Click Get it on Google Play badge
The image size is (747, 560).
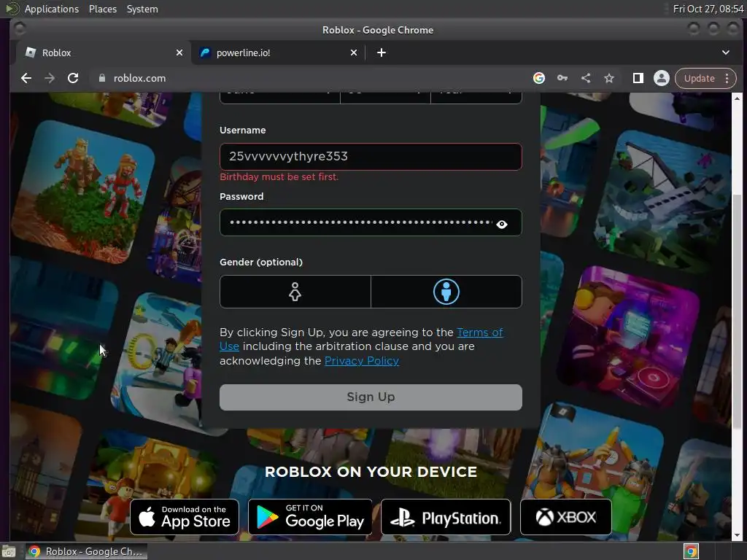(x=310, y=517)
